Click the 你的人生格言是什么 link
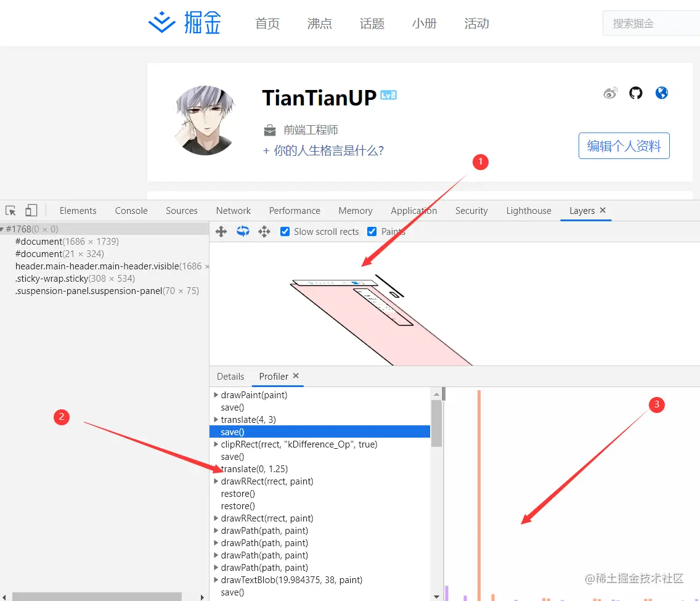 point(324,150)
